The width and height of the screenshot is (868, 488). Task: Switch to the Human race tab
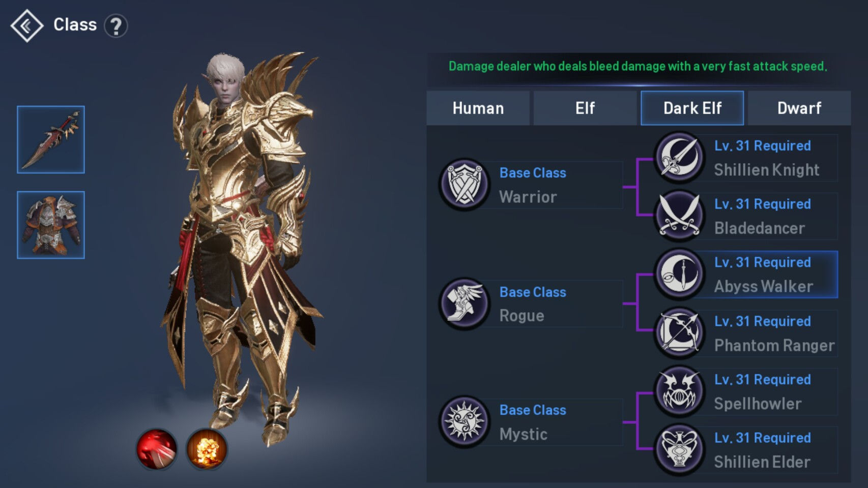[x=478, y=108]
